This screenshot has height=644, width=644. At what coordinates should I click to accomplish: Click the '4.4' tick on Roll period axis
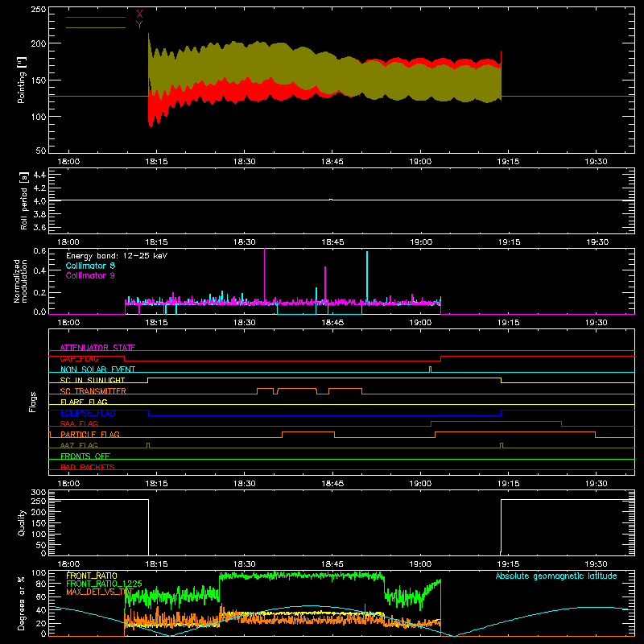[x=39, y=175]
